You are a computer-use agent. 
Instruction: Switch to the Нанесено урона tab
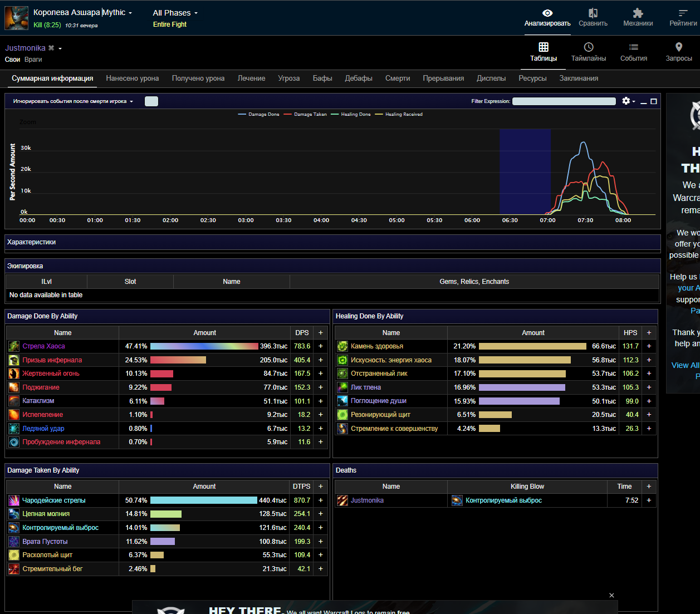click(133, 78)
